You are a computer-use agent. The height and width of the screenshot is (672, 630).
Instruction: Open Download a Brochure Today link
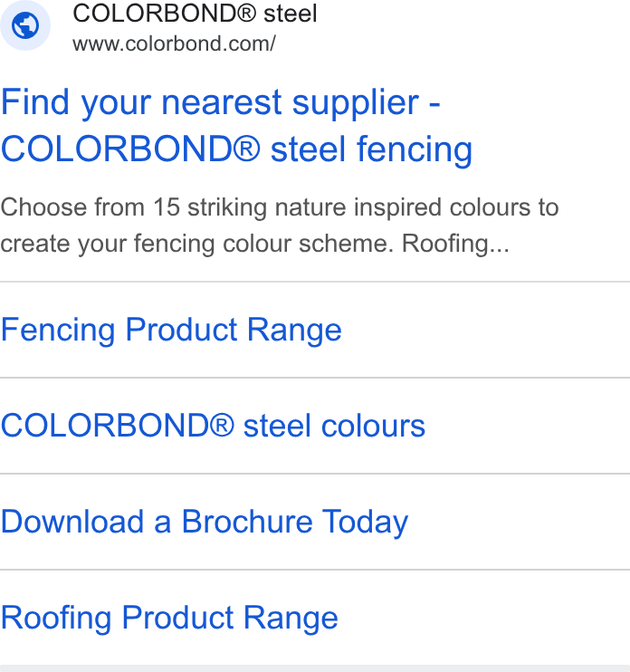point(205,522)
